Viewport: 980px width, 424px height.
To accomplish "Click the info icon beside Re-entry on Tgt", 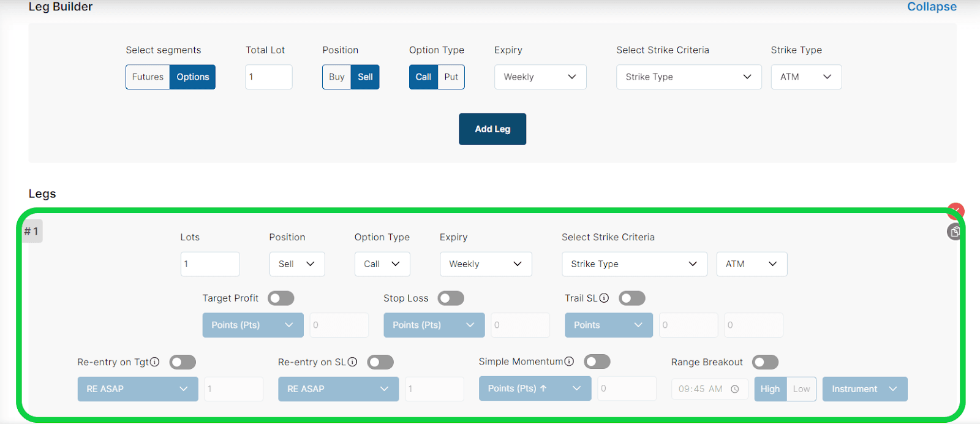I will click(x=155, y=362).
